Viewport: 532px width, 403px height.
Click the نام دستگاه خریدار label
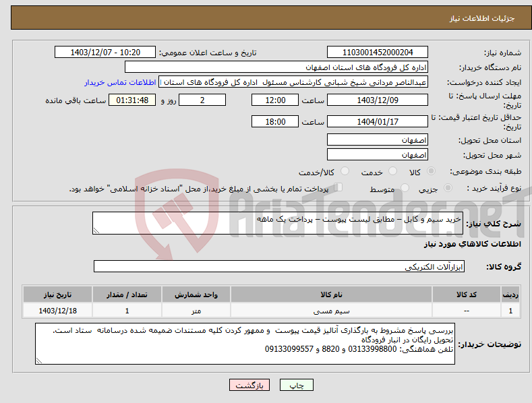click(x=490, y=68)
